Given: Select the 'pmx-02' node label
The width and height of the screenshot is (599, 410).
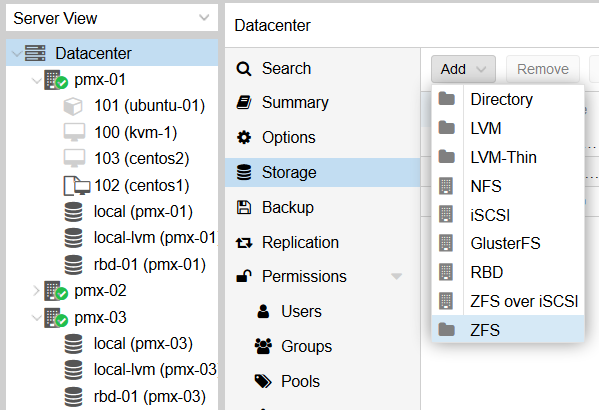Looking at the screenshot, I should (x=100, y=291).
